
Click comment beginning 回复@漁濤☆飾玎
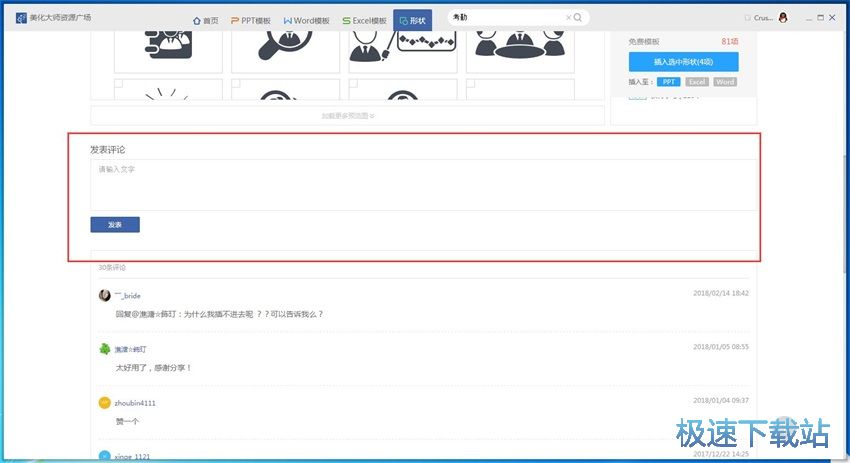click(x=220, y=314)
